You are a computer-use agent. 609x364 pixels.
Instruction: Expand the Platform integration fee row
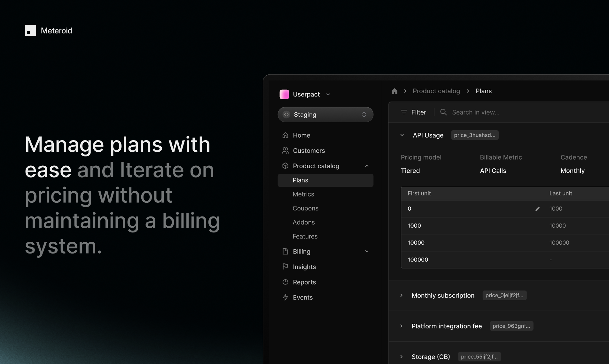pyautogui.click(x=401, y=326)
